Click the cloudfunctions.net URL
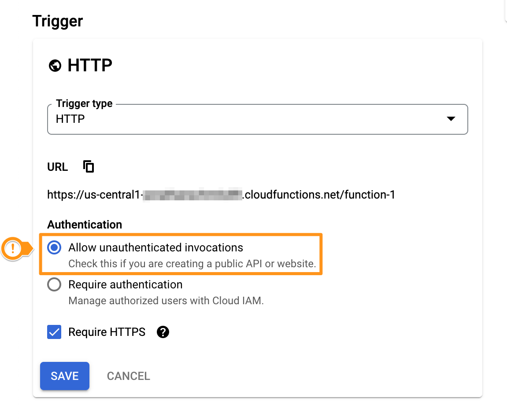Viewport: 507px width, 420px height. click(x=220, y=195)
